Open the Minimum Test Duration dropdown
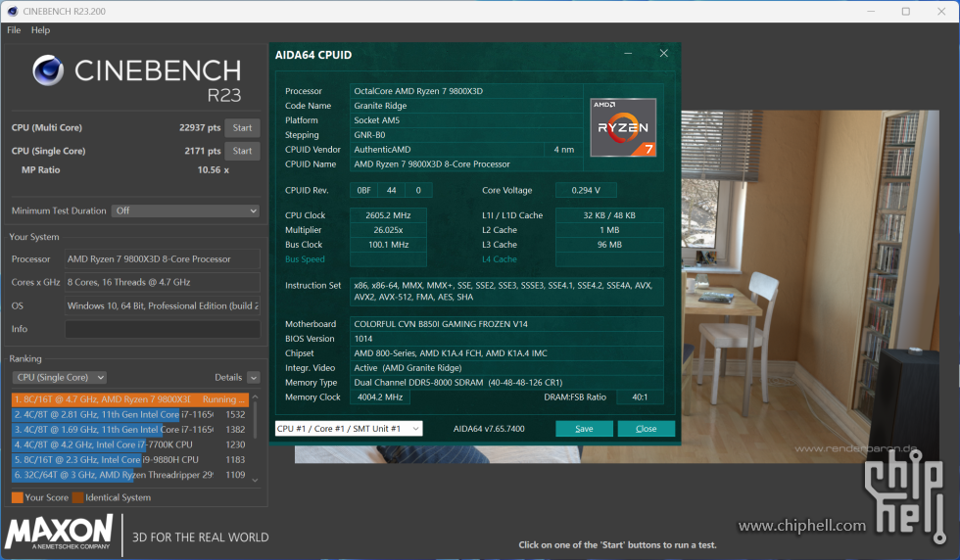The height and width of the screenshot is (560, 960). pyautogui.click(x=185, y=210)
